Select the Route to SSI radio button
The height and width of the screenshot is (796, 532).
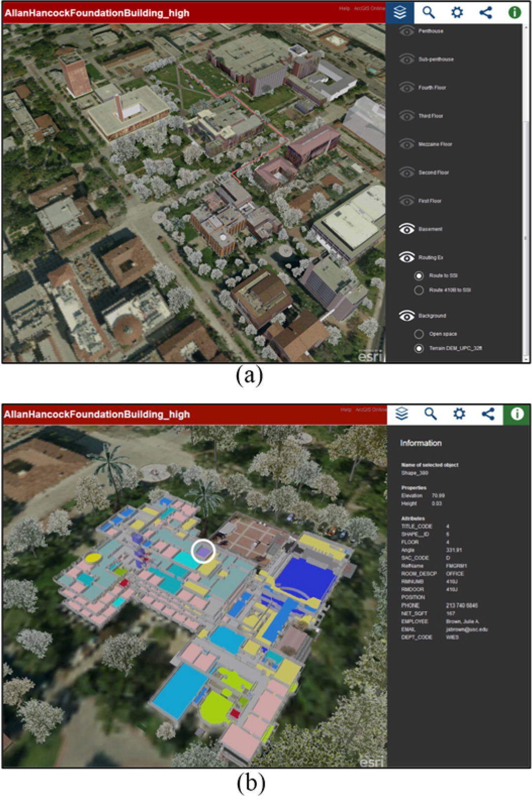(x=419, y=276)
